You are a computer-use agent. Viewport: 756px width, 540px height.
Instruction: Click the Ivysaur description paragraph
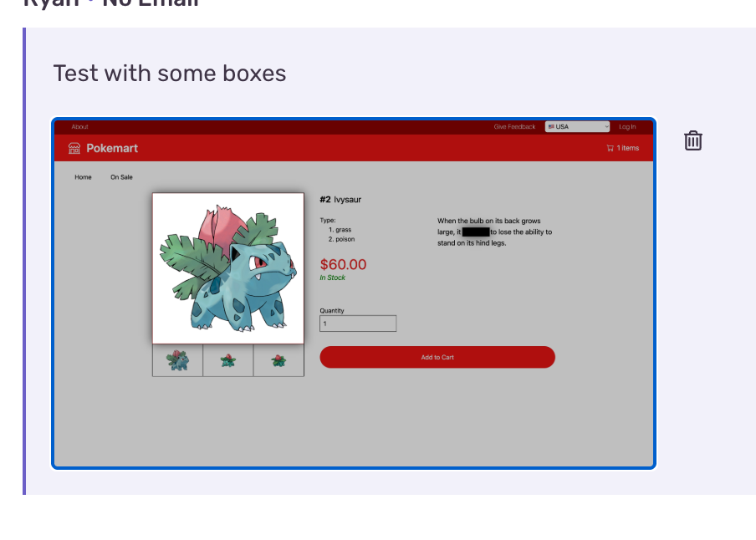pos(495,232)
